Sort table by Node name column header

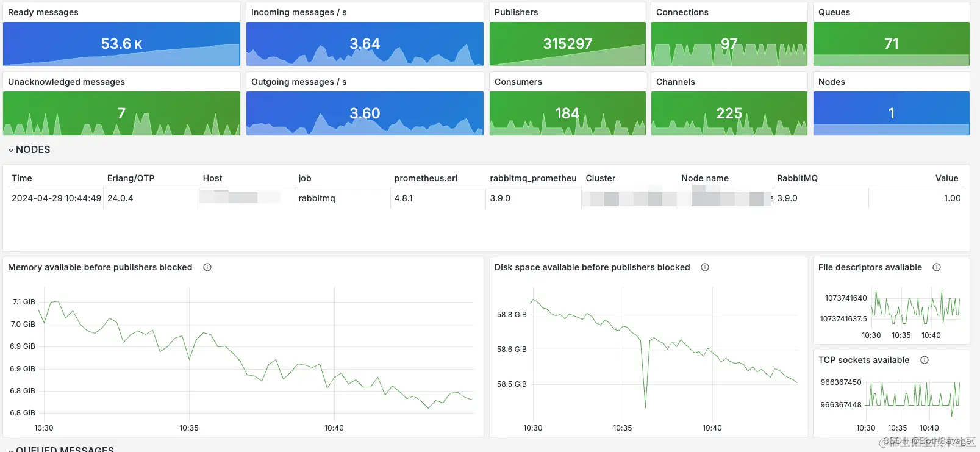704,178
